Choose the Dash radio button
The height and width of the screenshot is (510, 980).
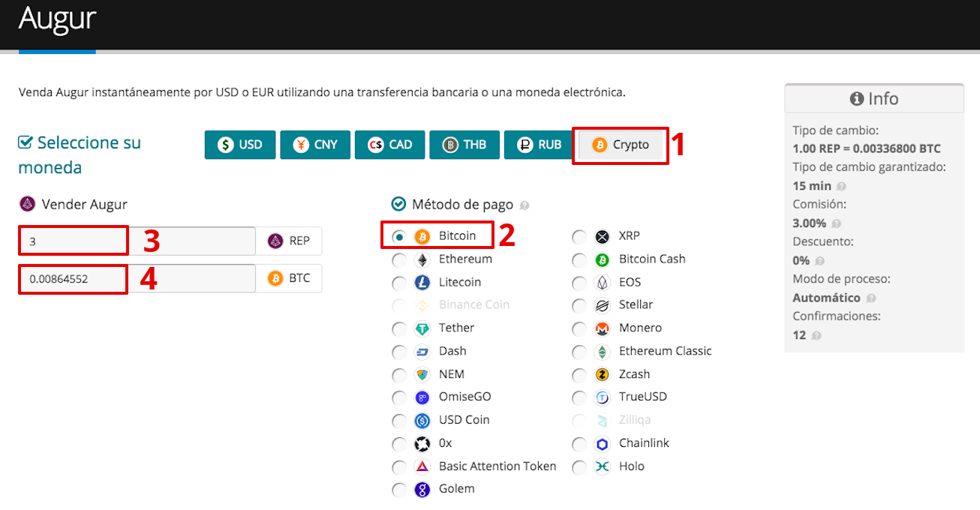399,352
